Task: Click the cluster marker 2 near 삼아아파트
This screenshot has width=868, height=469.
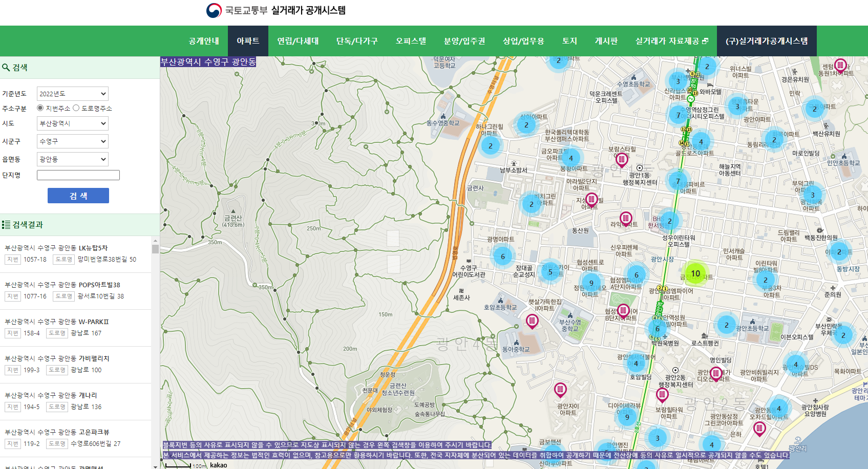Action: click(x=526, y=125)
